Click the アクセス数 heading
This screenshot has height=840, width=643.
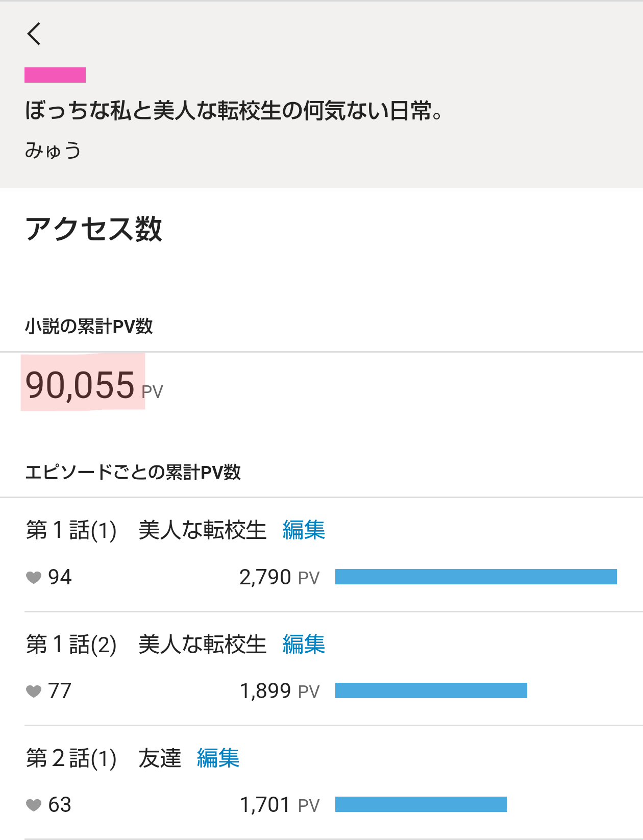(94, 229)
